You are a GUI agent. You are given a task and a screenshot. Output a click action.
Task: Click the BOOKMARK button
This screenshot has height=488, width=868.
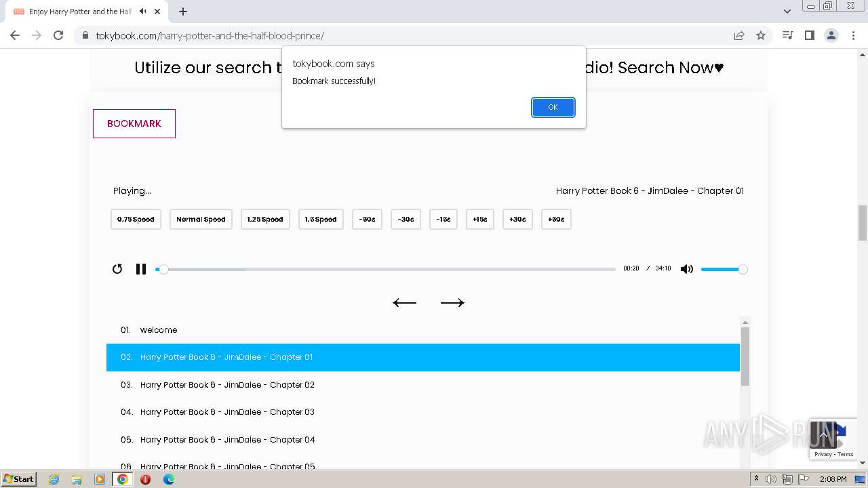click(x=134, y=123)
